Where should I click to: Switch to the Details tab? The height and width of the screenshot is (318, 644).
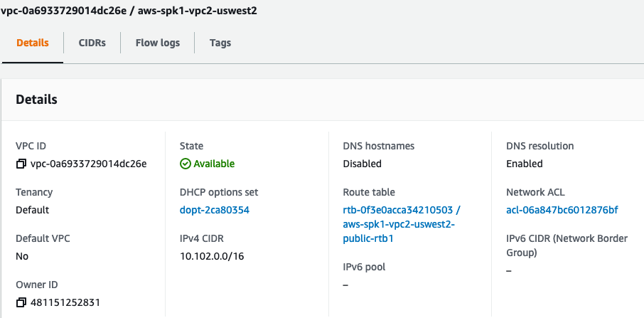[x=33, y=43]
